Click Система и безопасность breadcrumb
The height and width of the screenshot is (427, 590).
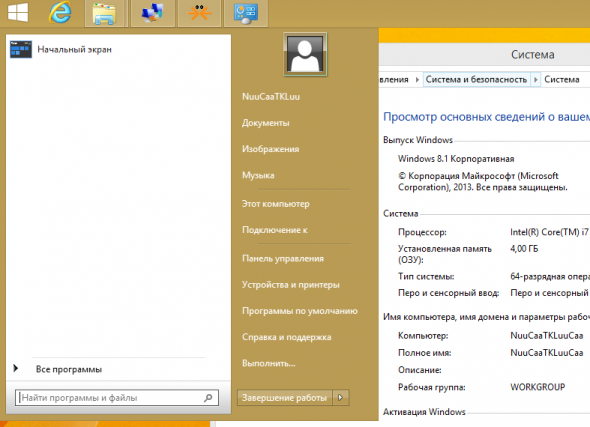tap(476, 79)
